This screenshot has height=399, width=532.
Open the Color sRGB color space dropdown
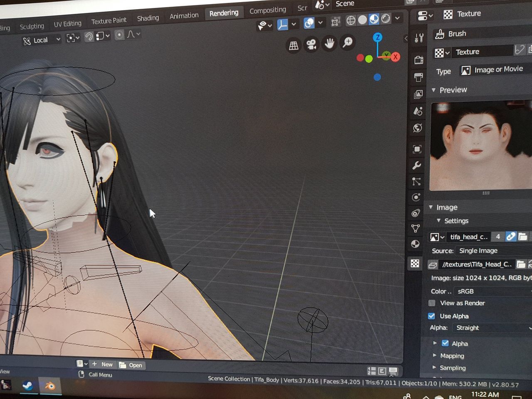click(x=493, y=291)
